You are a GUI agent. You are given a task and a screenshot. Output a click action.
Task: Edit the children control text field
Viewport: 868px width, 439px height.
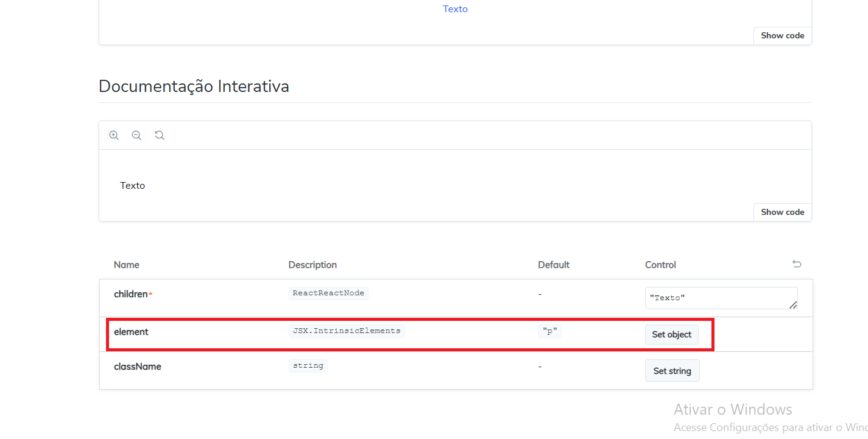tap(721, 298)
